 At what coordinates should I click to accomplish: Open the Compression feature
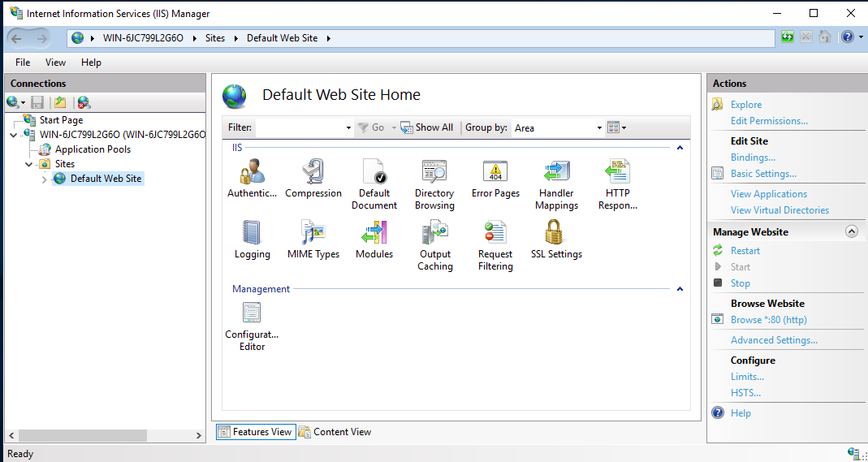(313, 172)
